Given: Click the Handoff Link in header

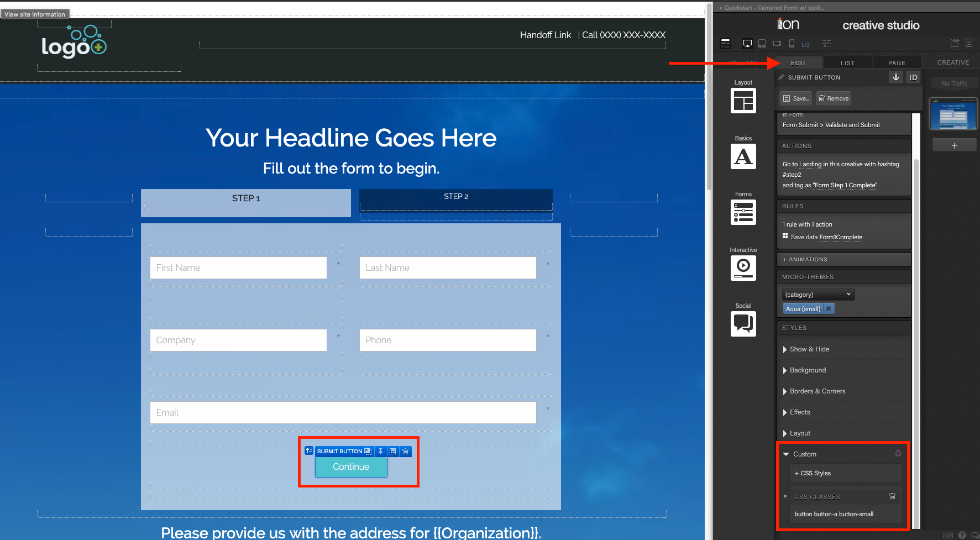Looking at the screenshot, I should coord(545,35).
